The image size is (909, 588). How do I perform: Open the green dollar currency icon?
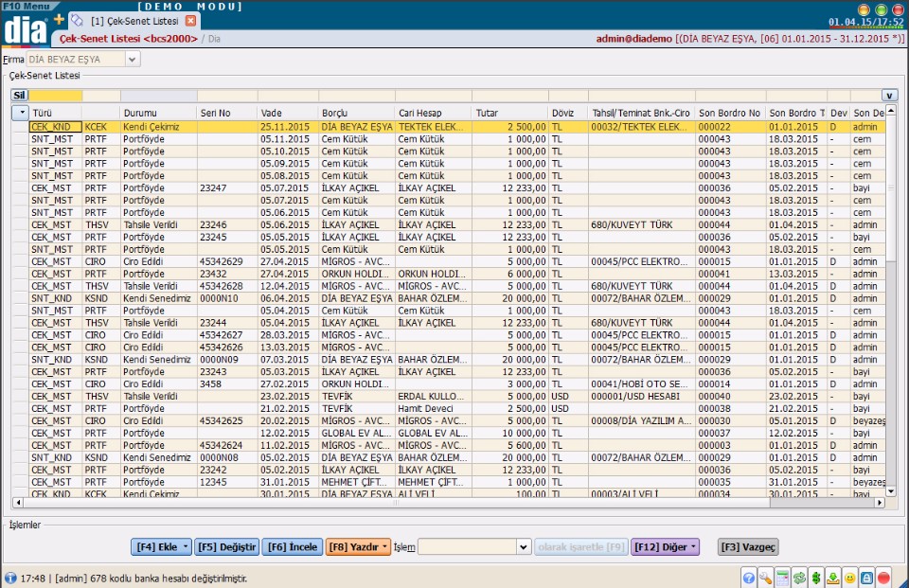pyautogui.click(x=816, y=579)
